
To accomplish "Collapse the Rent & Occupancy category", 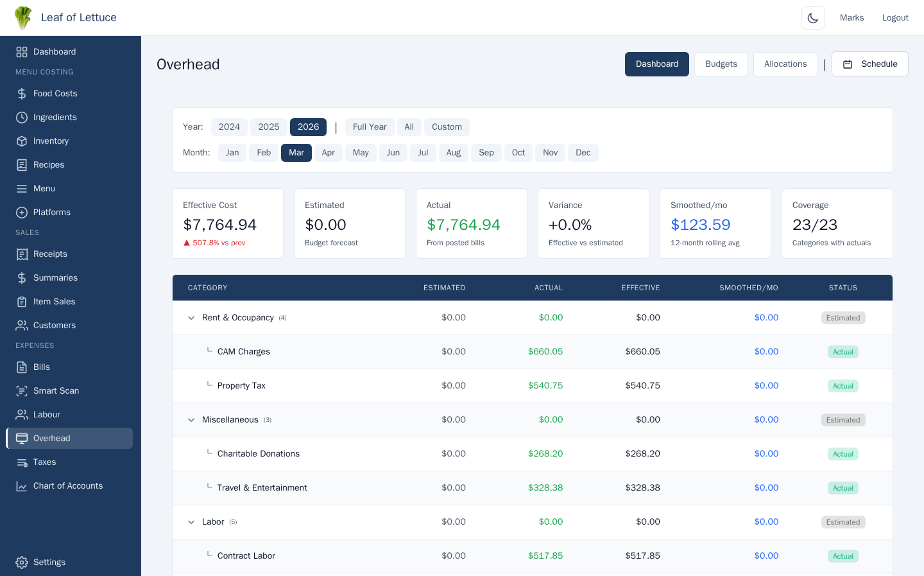I will pos(191,318).
